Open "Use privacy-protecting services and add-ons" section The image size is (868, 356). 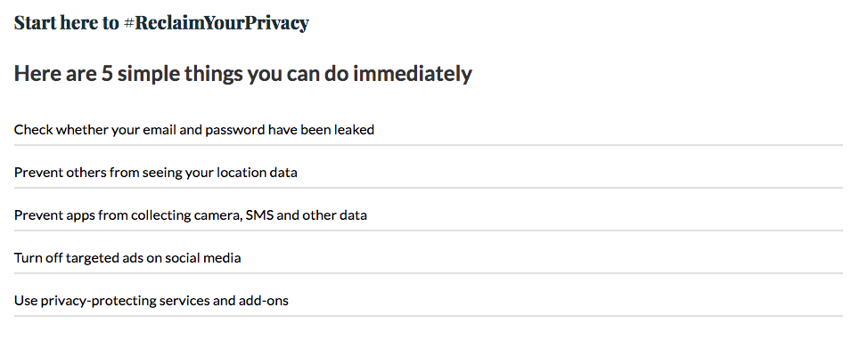coord(151,301)
